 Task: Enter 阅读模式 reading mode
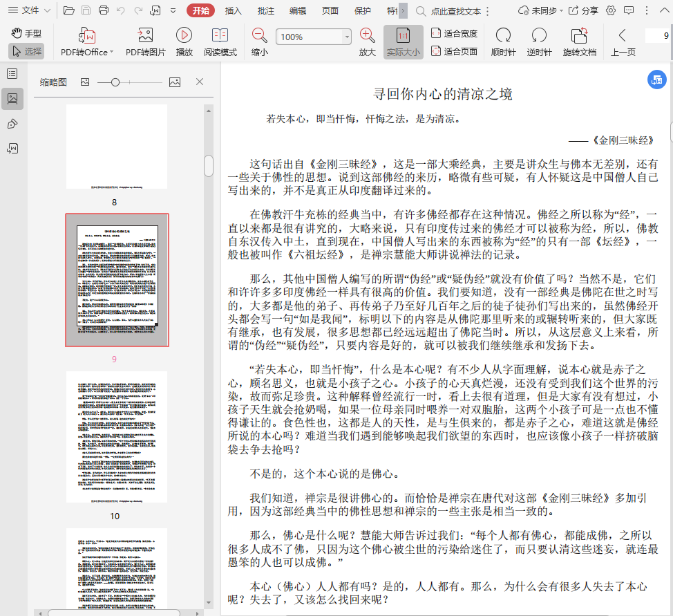tap(220, 41)
